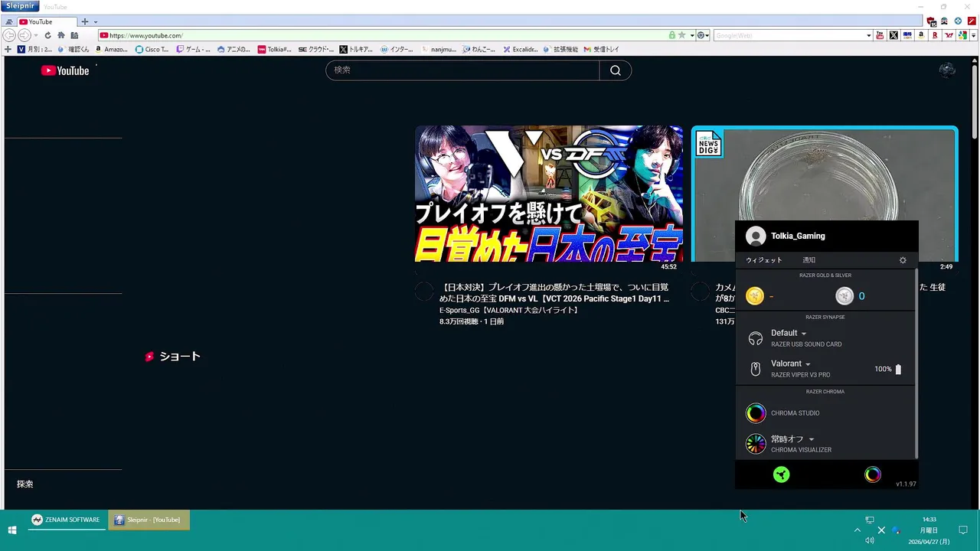
Task: Click the YouTube search input field
Action: (x=463, y=70)
